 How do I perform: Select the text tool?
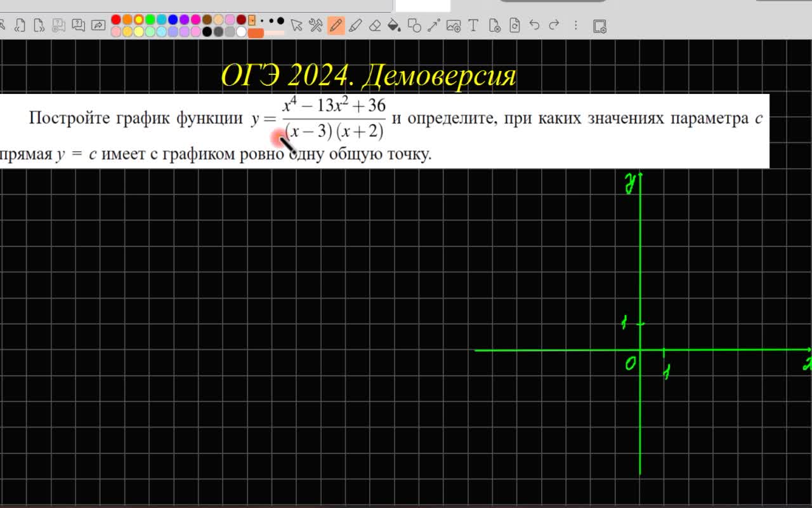473,25
